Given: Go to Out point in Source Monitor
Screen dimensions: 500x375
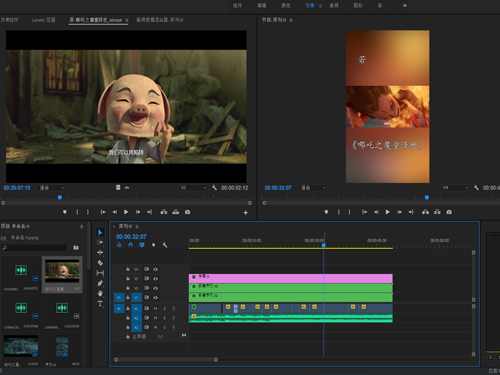Looking at the screenshot, I should point(149,212).
